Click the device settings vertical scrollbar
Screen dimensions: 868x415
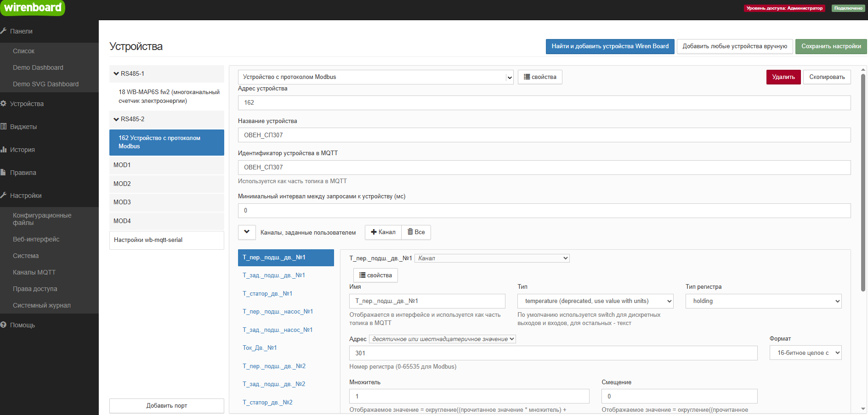pyautogui.click(x=863, y=184)
